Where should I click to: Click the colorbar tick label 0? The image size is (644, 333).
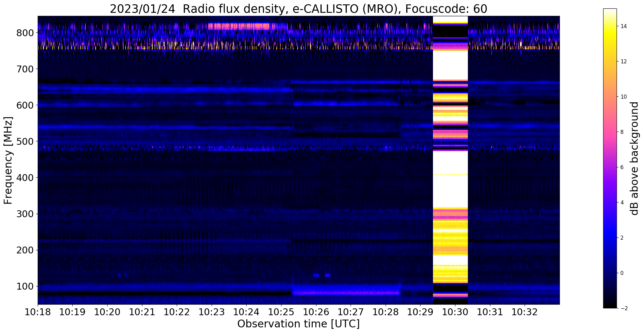(x=622, y=273)
